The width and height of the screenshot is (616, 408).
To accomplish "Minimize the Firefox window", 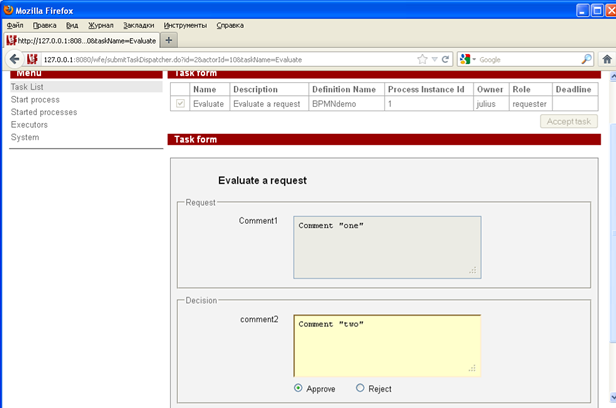I will click(583, 10).
